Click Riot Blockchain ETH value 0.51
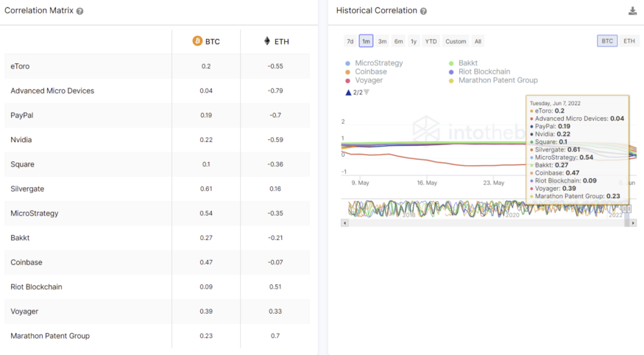Image resolution: width=644 pixels, height=355 pixels. coord(275,287)
